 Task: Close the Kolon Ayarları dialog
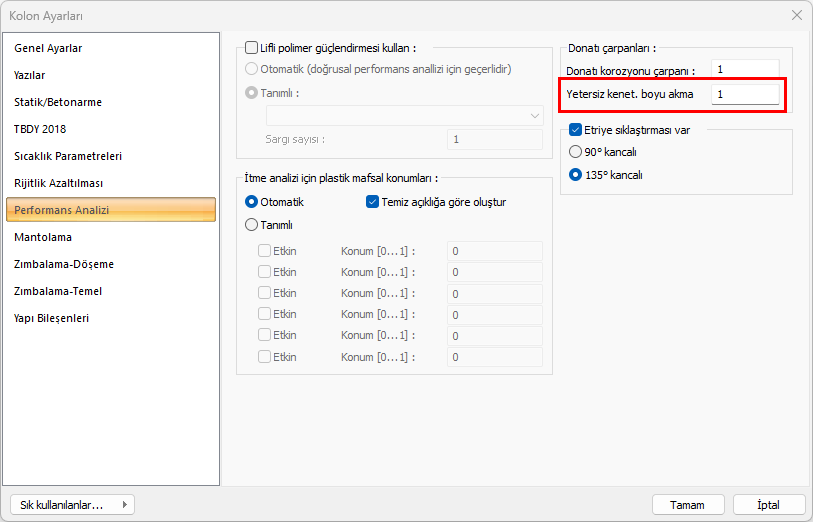coord(796,15)
